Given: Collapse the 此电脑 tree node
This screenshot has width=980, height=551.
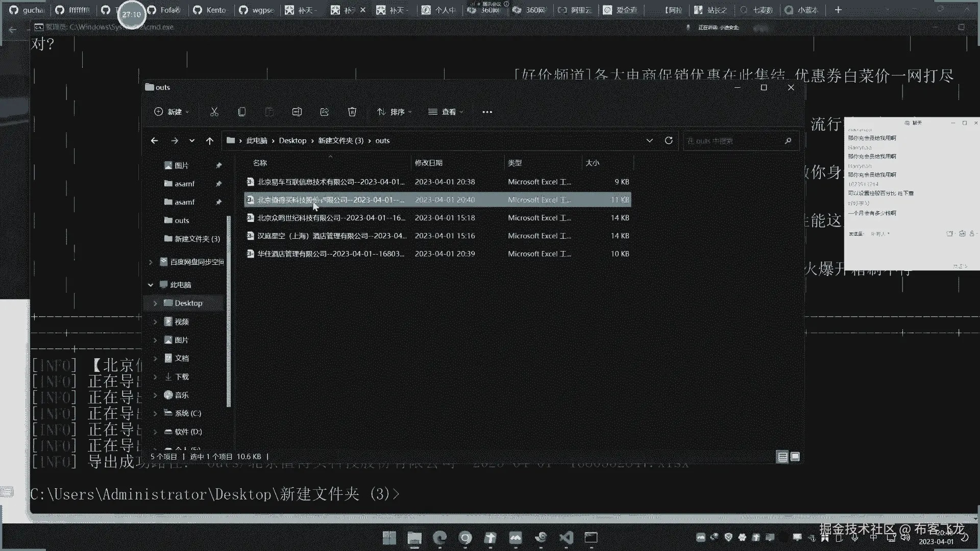Looking at the screenshot, I should [x=151, y=285].
